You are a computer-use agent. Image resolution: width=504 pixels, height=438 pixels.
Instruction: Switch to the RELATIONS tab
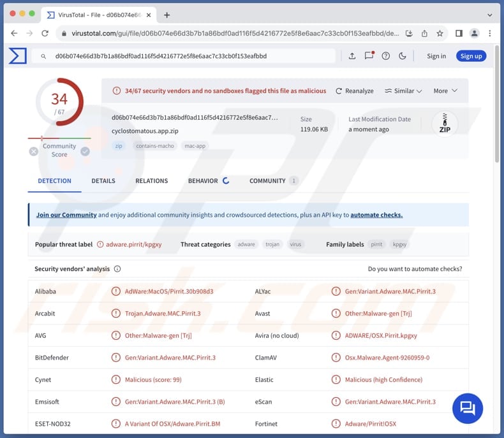coord(152,181)
